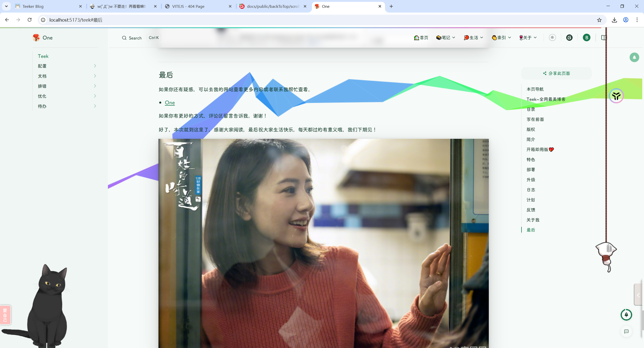Click the hanging cat paw back-to-top
Image resolution: width=644 pixels, height=348 pixels.
[x=606, y=256]
